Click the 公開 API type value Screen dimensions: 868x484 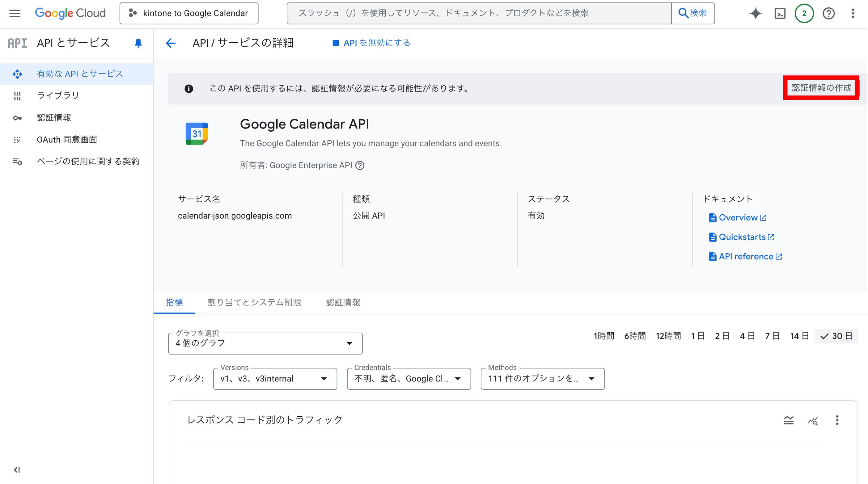click(369, 216)
